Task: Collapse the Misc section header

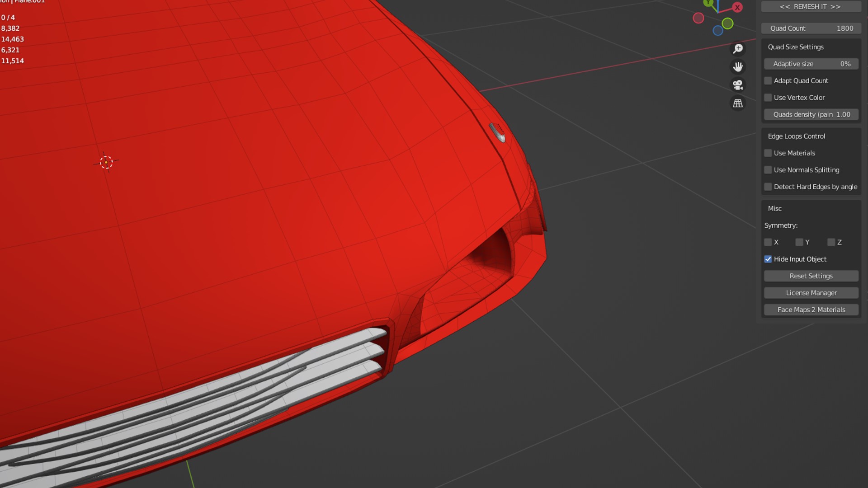Action: click(x=774, y=209)
